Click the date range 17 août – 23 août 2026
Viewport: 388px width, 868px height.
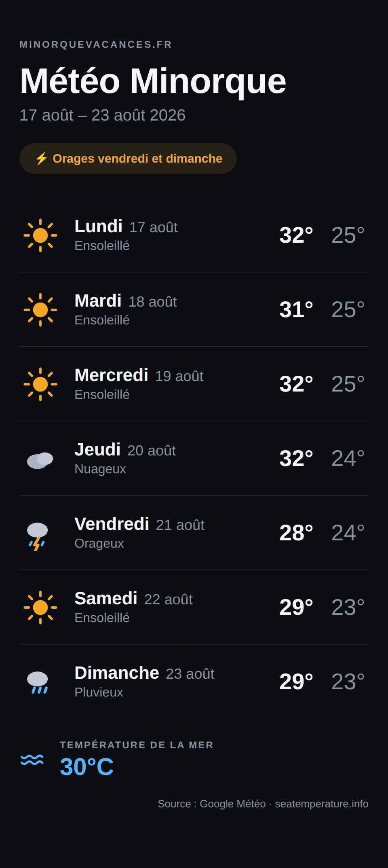tap(103, 115)
